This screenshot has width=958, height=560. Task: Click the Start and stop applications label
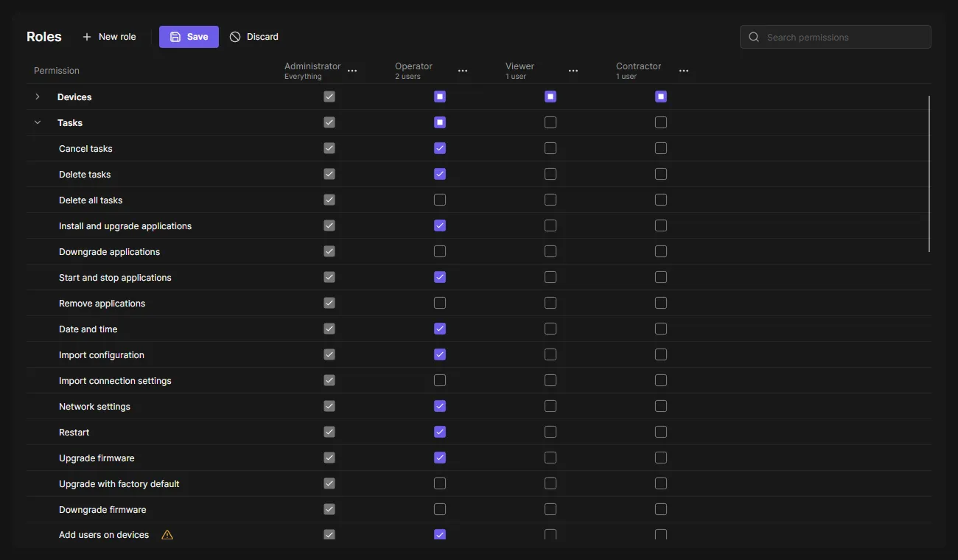[x=115, y=278]
